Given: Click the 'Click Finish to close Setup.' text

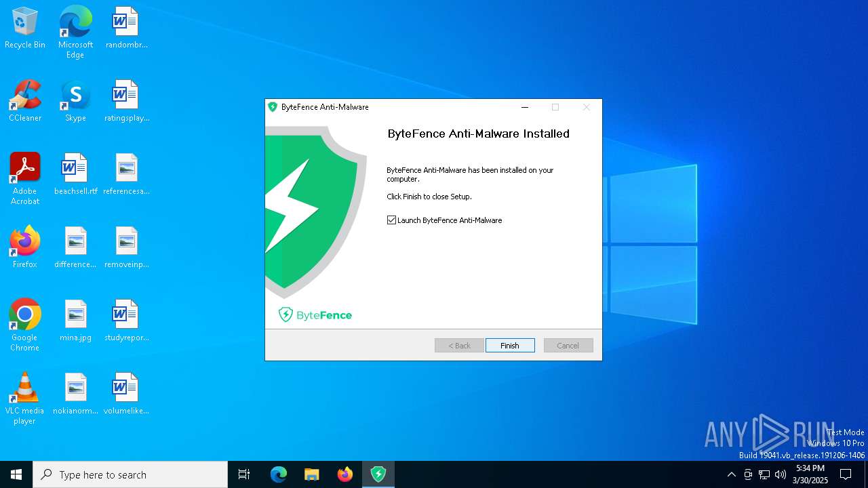Looking at the screenshot, I should (429, 197).
